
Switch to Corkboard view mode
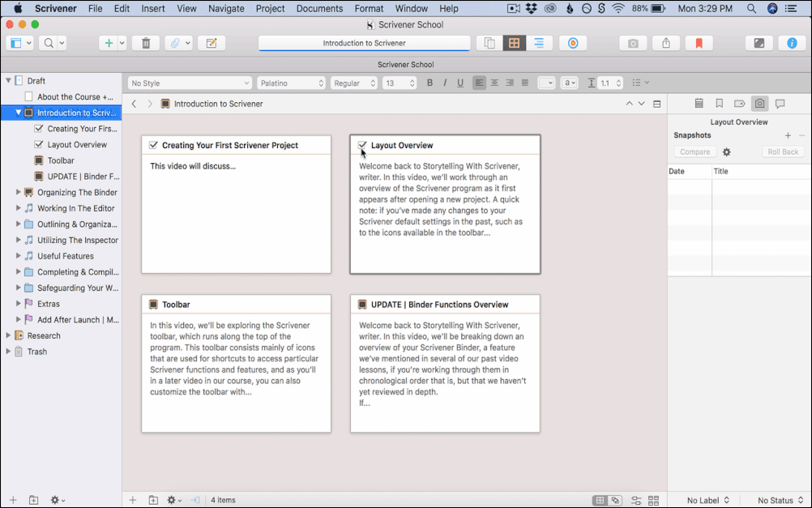(513, 43)
